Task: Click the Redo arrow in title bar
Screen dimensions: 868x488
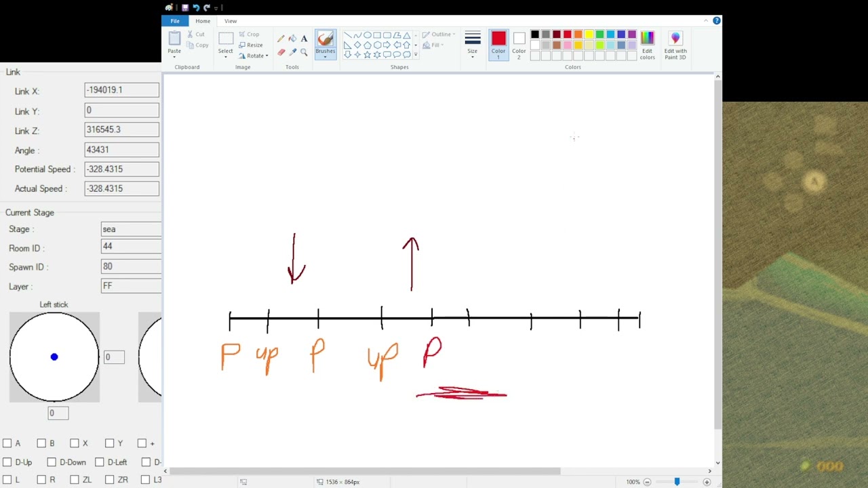Action: [x=207, y=7]
